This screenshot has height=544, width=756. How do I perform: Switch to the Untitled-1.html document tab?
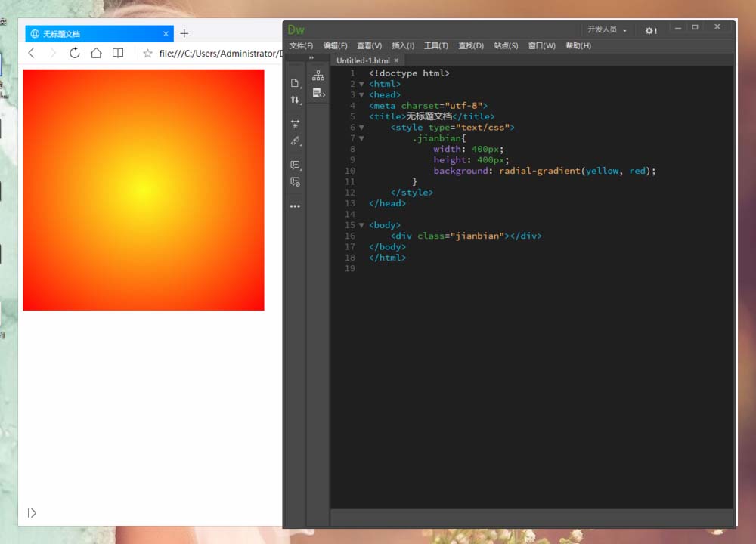pos(363,60)
